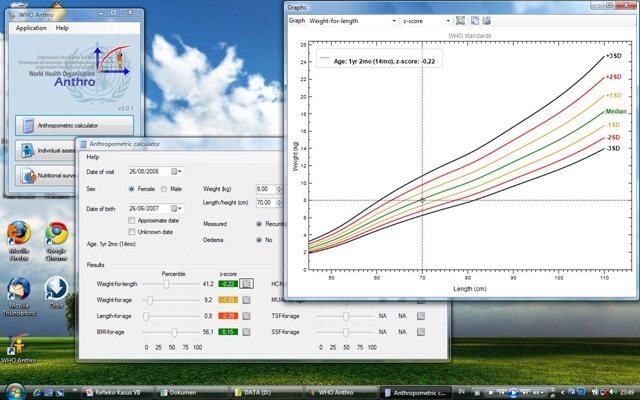Show the Length-for-age graph icon
Screen dimensions: 640x400
[x=246, y=316]
